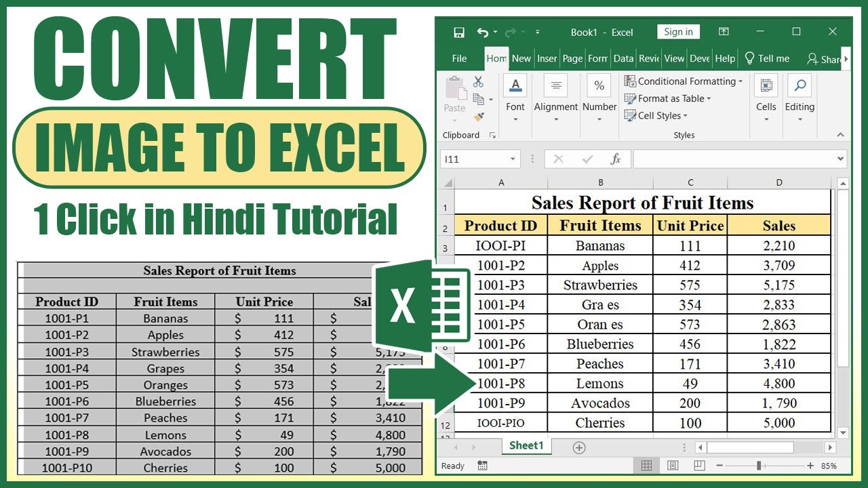This screenshot has height=488, width=868.
Task: Switch to the View ribbon tab
Action: (674, 58)
